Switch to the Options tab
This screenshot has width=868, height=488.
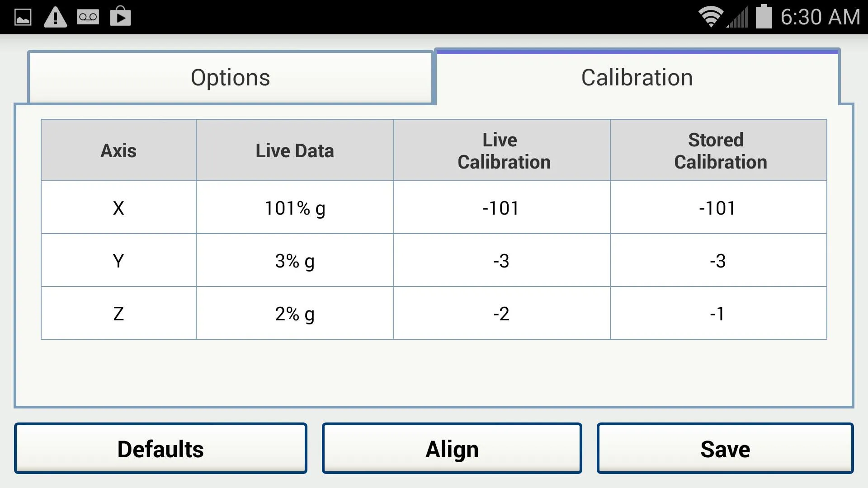(x=231, y=77)
